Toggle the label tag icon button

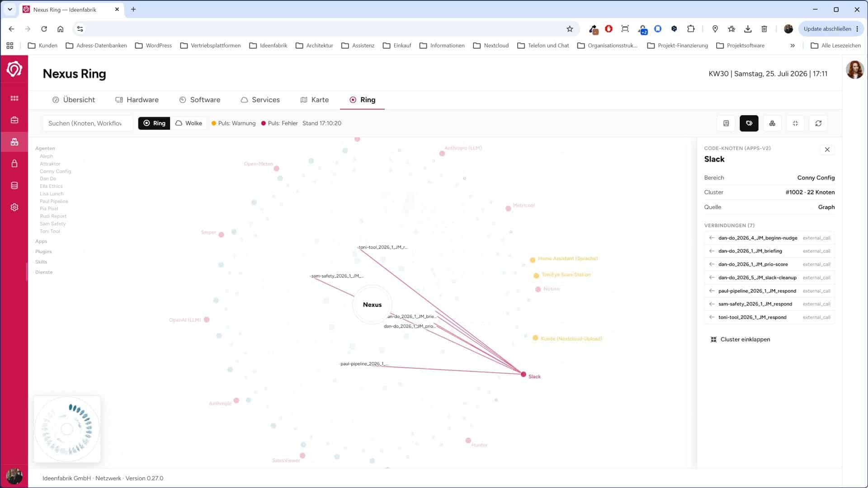click(749, 123)
